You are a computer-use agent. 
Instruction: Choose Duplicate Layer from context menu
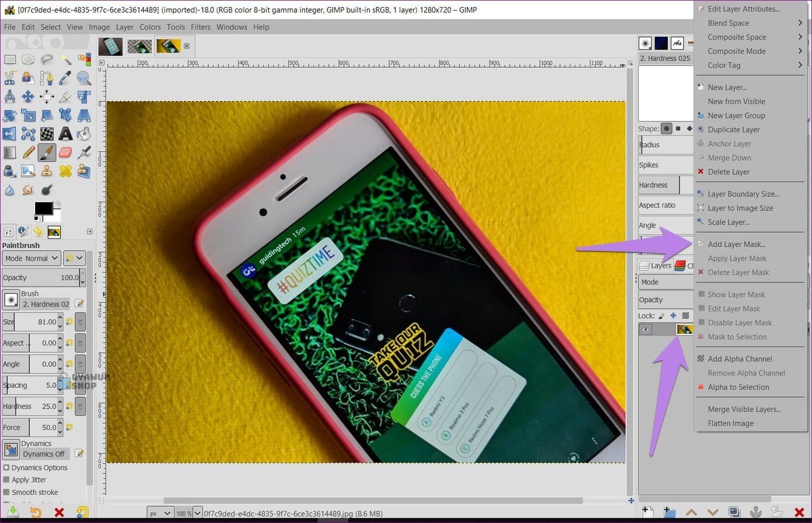click(751, 130)
